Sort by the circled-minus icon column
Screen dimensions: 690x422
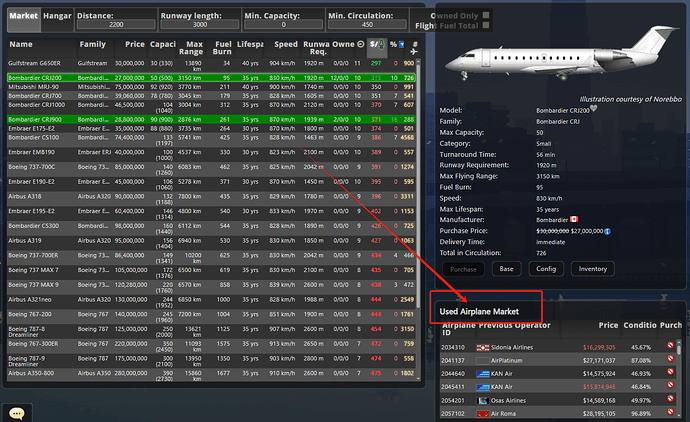click(x=361, y=44)
